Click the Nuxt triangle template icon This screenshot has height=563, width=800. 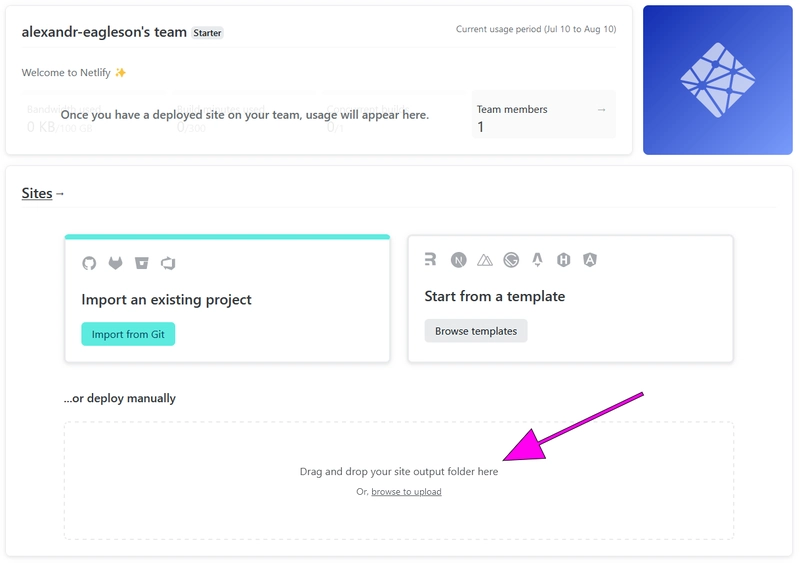tap(485, 260)
